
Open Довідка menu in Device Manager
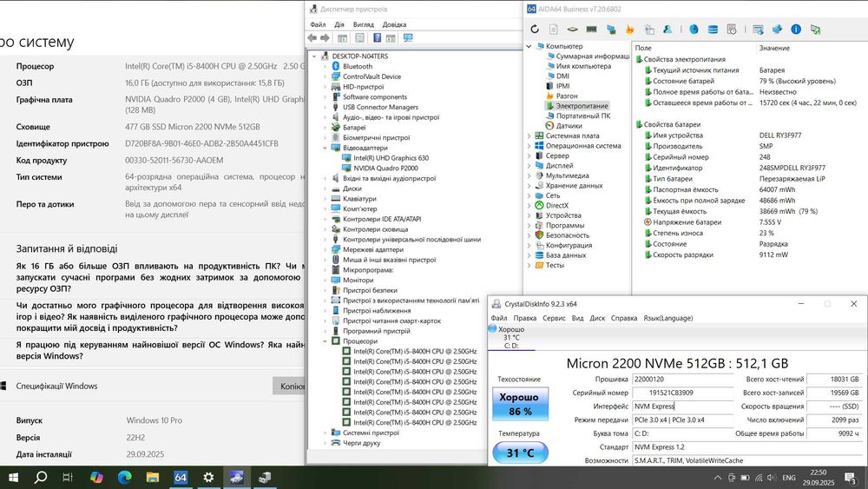(394, 24)
